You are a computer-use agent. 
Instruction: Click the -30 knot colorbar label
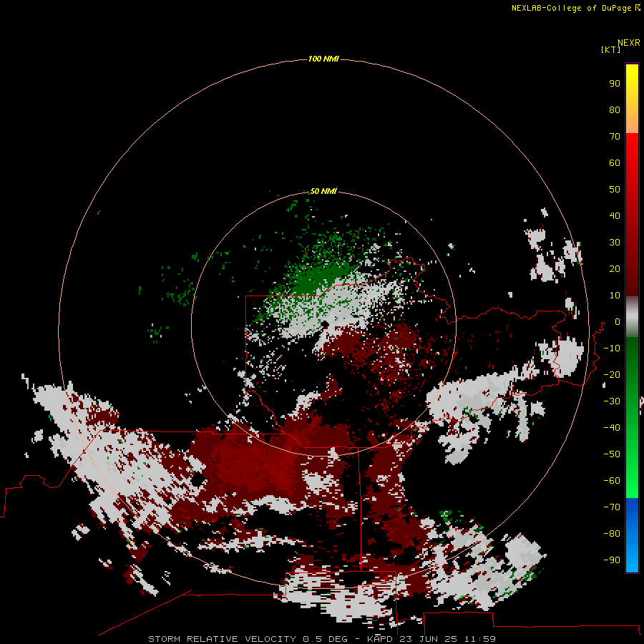click(612, 401)
